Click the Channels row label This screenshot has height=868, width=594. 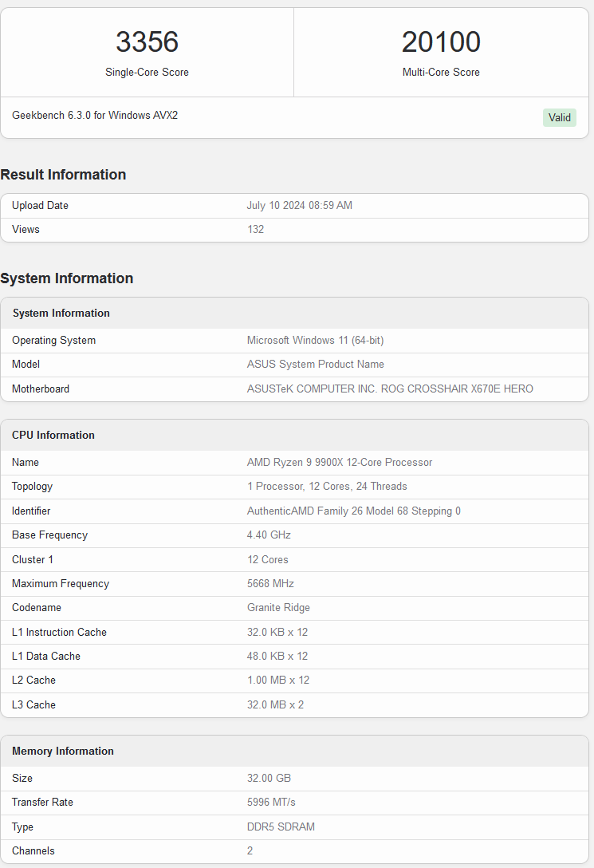point(33,850)
